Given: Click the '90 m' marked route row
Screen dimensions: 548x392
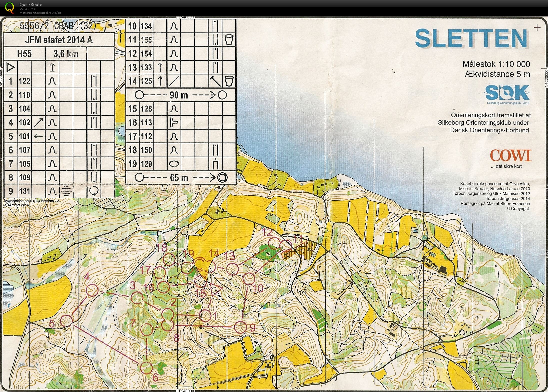Looking at the screenshot, I should (x=181, y=95).
